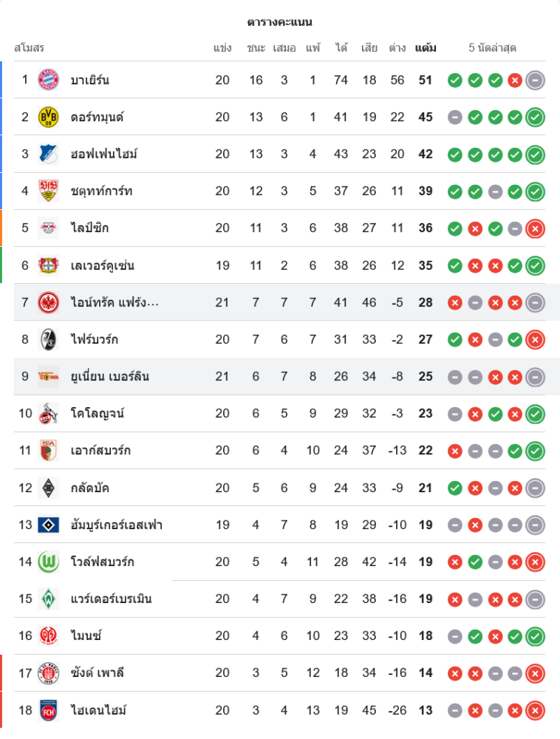Click the ตารางคะแนน table title

tap(279, 22)
